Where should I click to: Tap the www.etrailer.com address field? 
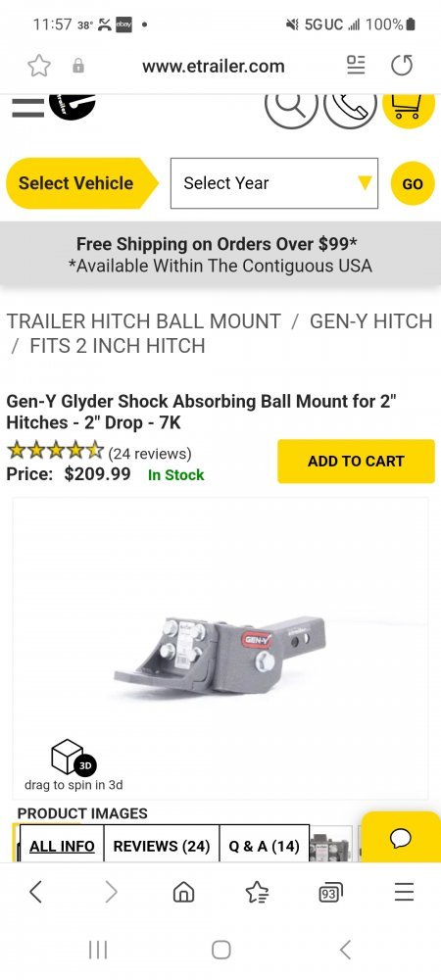click(x=213, y=67)
